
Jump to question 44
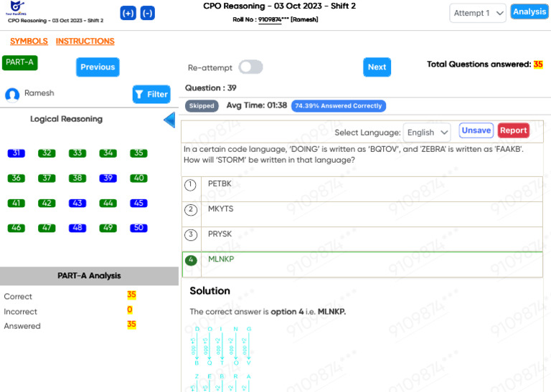[108, 204]
